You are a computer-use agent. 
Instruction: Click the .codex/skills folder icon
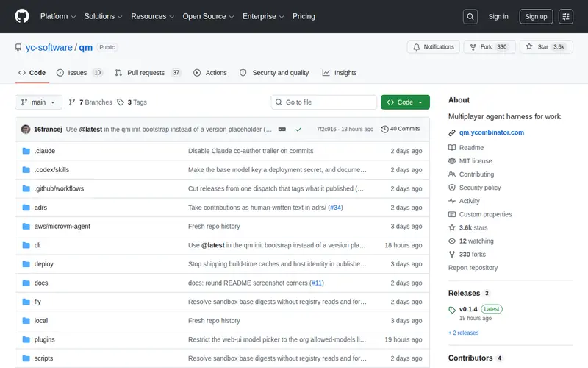tap(26, 170)
